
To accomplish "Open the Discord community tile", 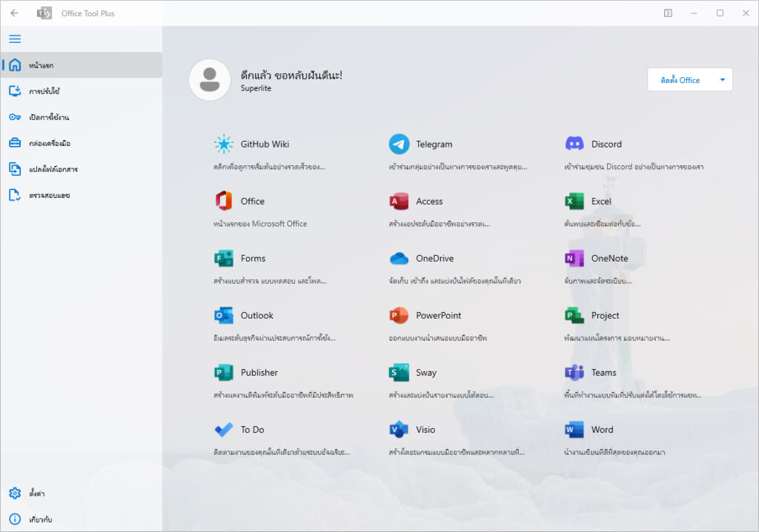I will pyautogui.click(x=634, y=153).
